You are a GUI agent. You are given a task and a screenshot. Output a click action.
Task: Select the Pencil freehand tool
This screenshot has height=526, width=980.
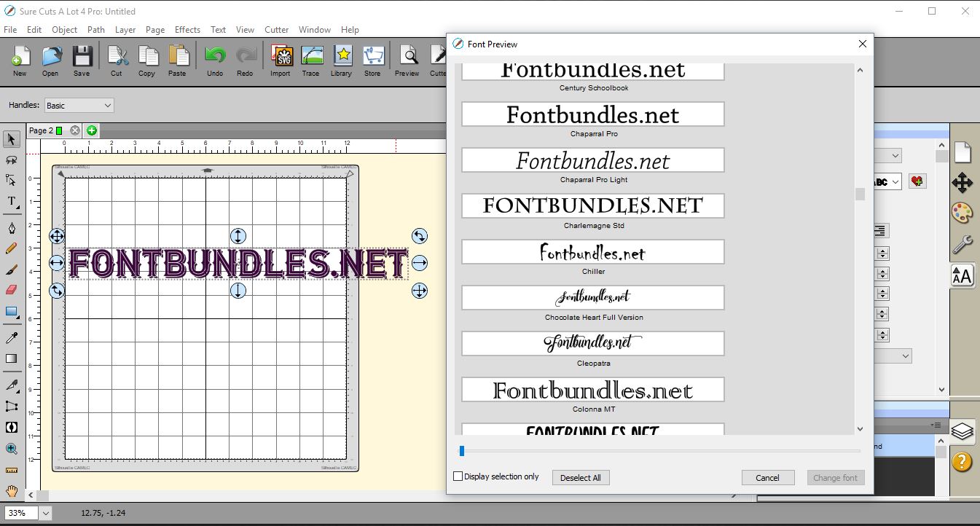(12, 248)
